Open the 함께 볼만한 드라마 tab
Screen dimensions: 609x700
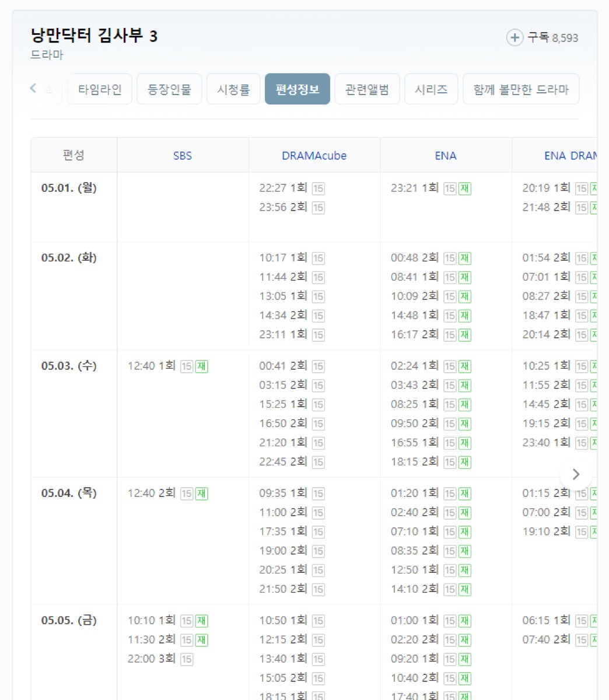[521, 89]
